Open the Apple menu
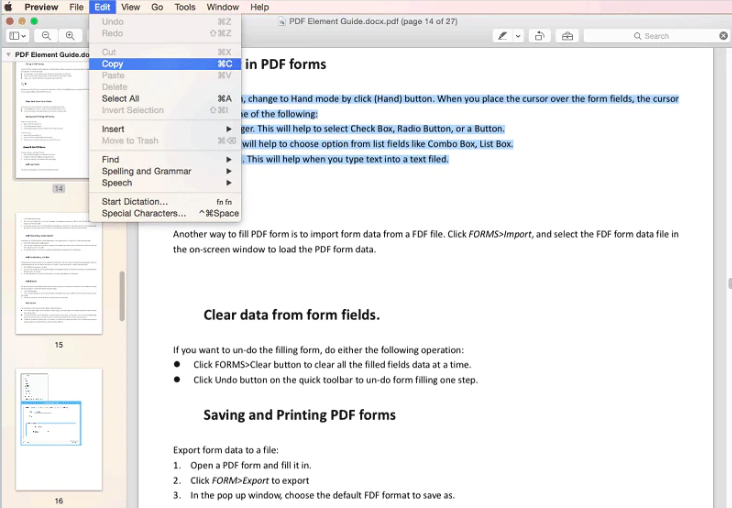The image size is (732, 508). (x=8, y=7)
